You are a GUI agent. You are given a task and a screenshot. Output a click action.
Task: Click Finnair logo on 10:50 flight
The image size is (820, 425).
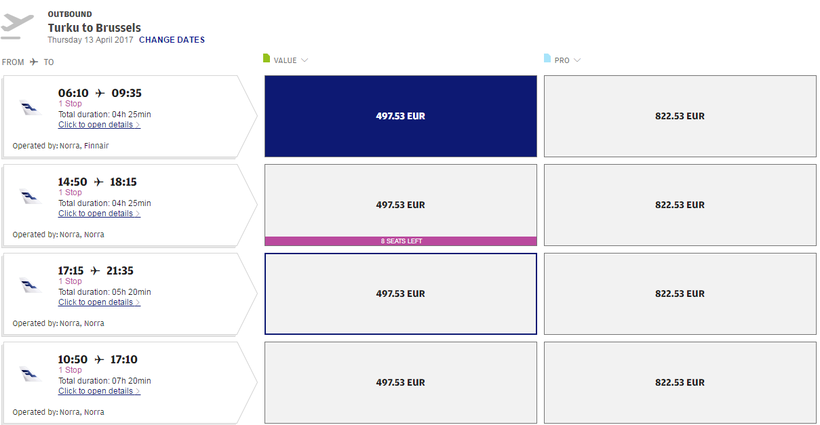point(29,375)
